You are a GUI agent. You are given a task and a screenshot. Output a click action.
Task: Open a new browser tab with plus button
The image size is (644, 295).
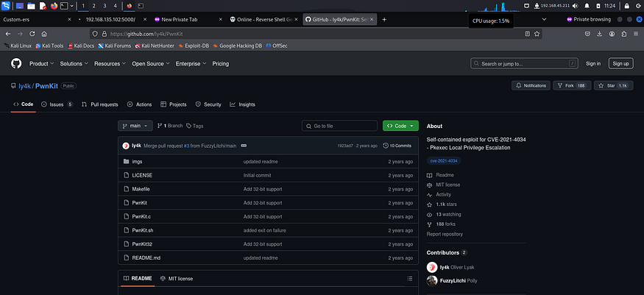coord(384,19)
